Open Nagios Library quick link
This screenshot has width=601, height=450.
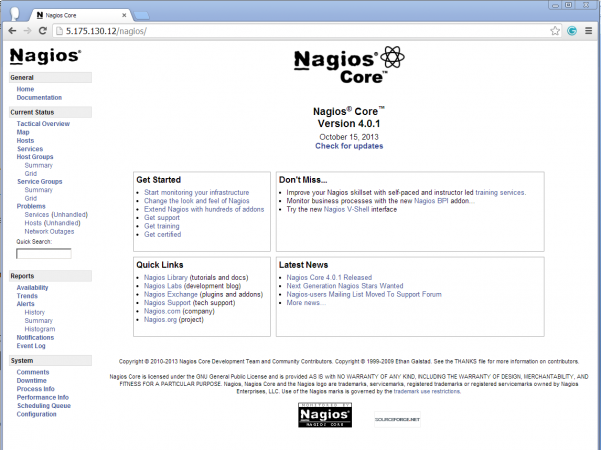[x=166, y=278]
